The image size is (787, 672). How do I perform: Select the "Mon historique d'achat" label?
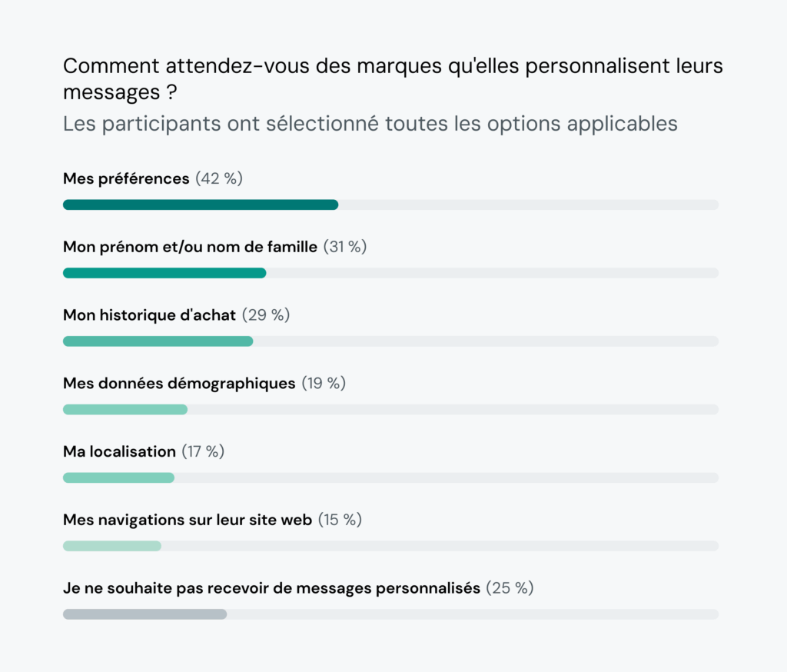click(149, 315)
